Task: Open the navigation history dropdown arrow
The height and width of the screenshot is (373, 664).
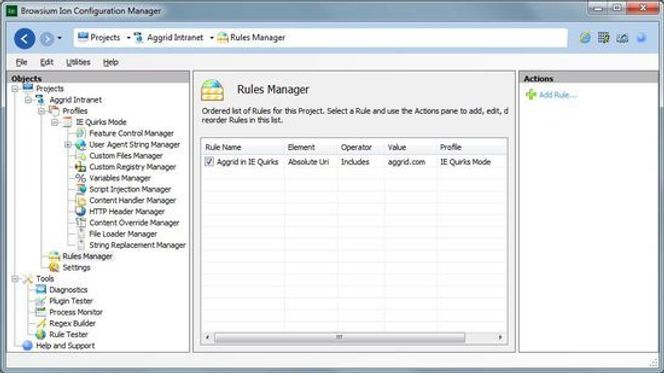Action: (59, 38)
